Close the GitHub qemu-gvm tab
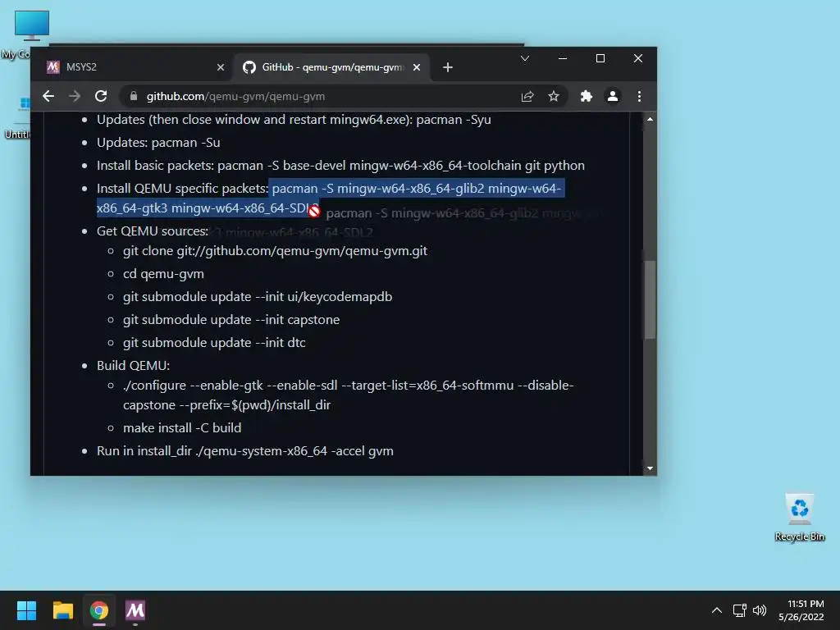Image resolution: width=840 pixels, height=630 pixels. coord(417,67)
